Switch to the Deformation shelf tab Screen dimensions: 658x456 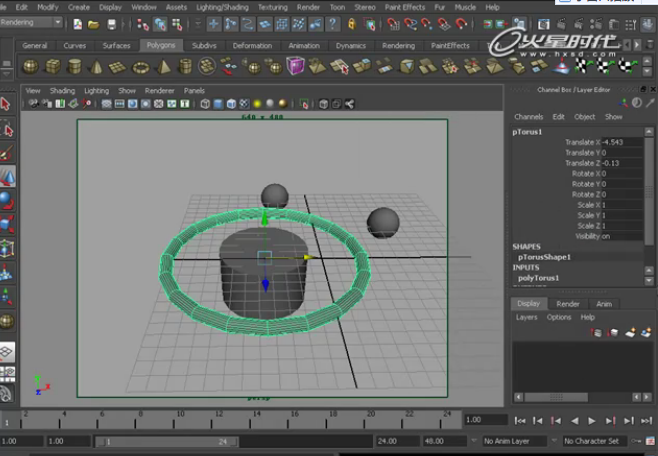[251, 45]
